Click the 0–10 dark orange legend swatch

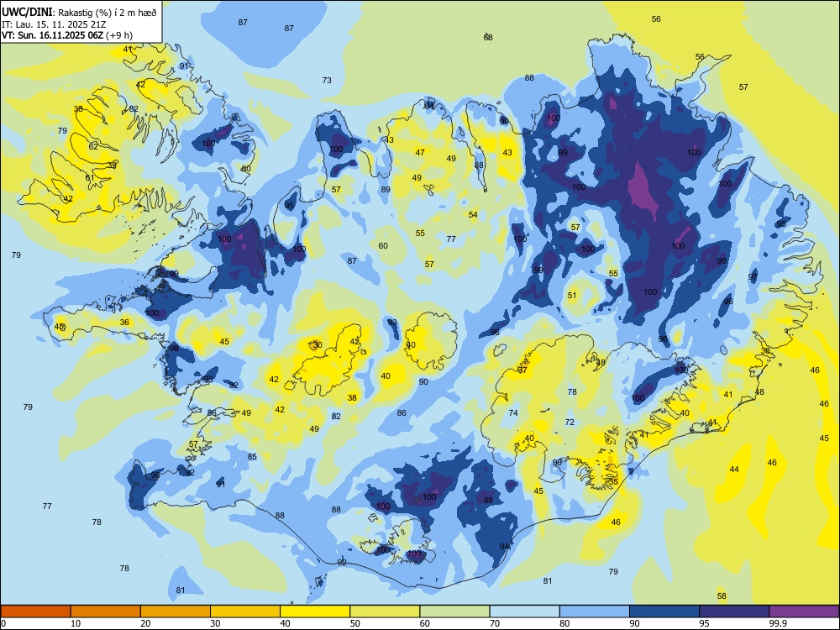coord(35,612)
